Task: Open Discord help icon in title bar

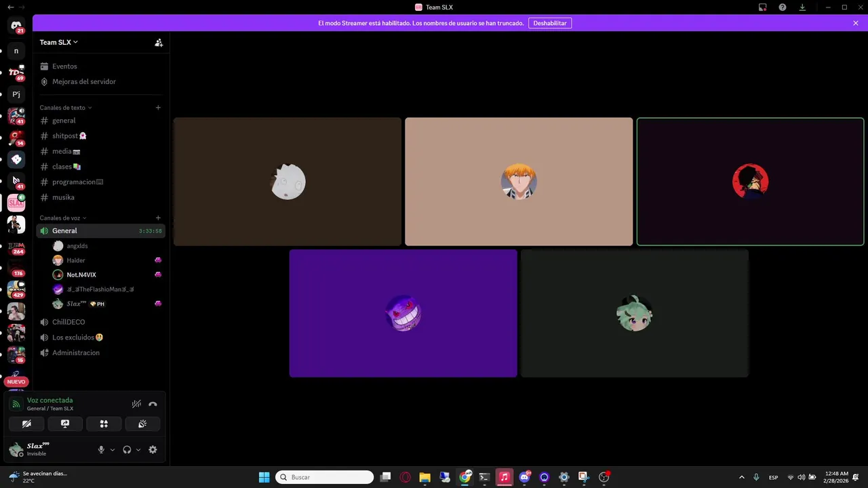Action: (x=783, y=7)
